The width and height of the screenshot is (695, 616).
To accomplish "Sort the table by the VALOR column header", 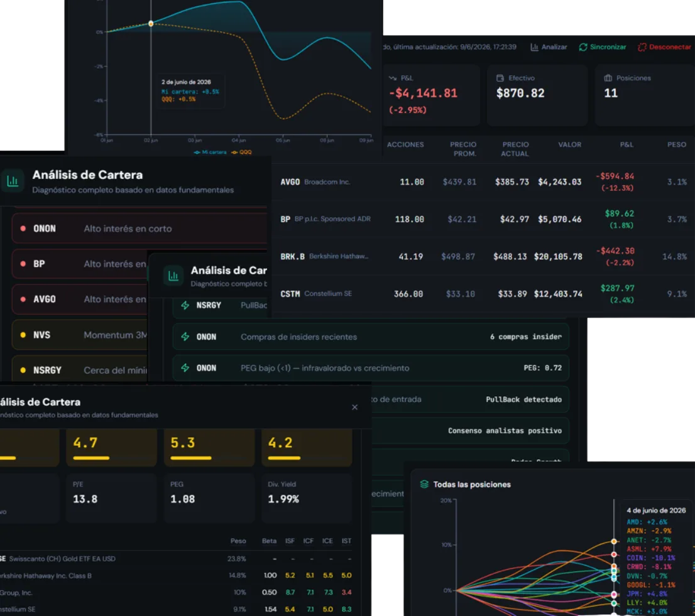I will (x=569, y=144).
